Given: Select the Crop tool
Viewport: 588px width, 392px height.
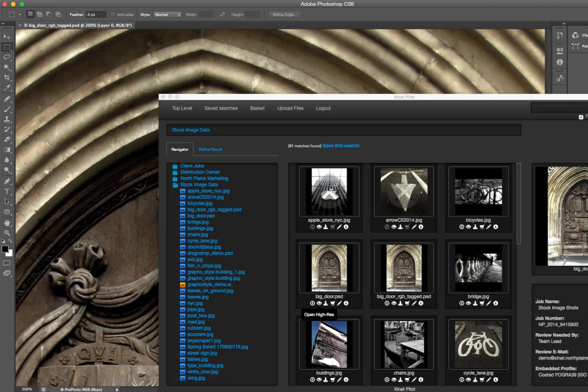Looking at the screenshot, I should (x=7, y=78).
